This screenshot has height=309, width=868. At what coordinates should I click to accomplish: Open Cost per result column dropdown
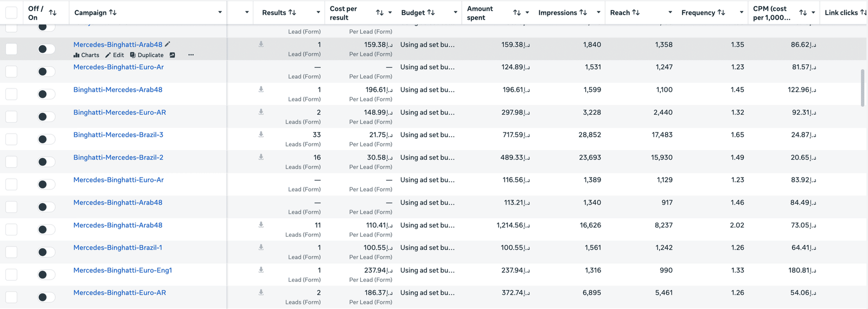coord(390,12)
